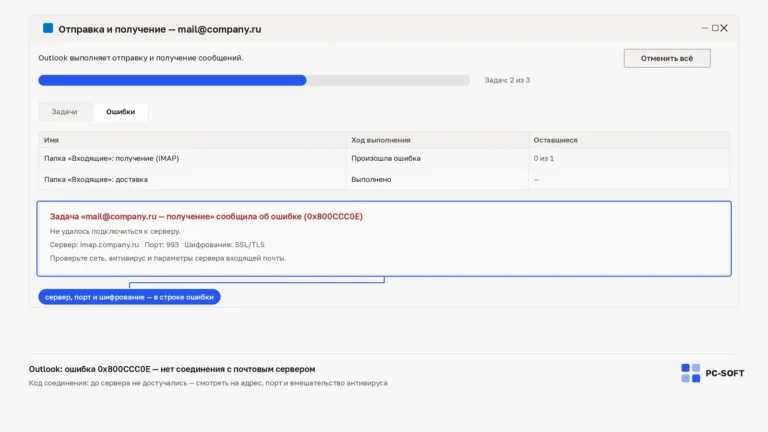Click the red error heading 0x800CCC0E
768x432 pixels.
(206, 216)
